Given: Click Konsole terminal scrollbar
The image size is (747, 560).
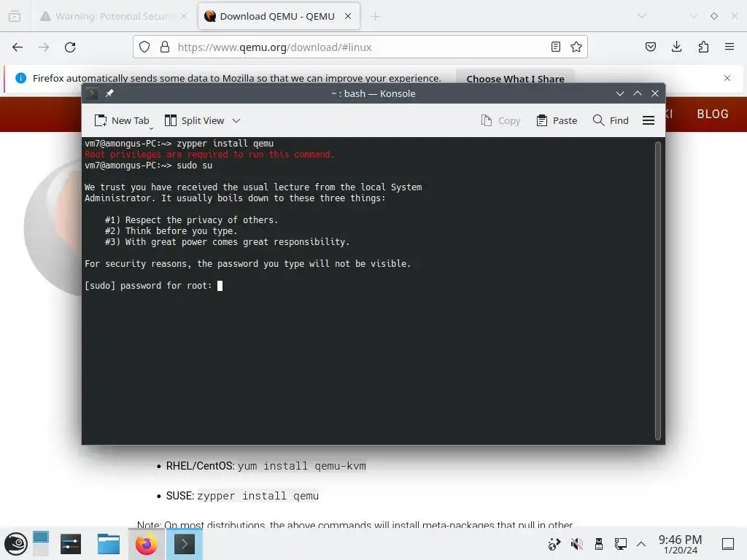Looking at the screenshot, I should point(658,290).
